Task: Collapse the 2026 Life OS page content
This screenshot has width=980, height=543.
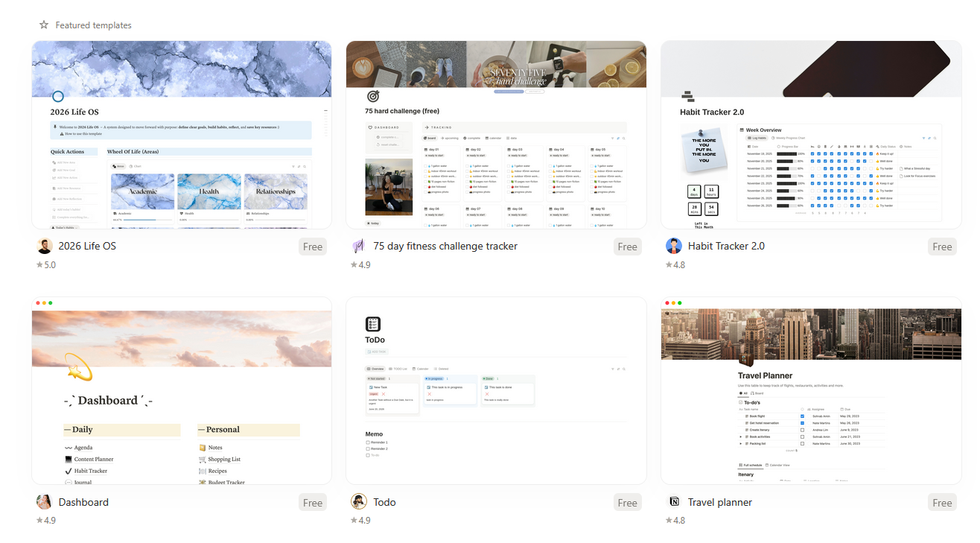Action: 324,110
